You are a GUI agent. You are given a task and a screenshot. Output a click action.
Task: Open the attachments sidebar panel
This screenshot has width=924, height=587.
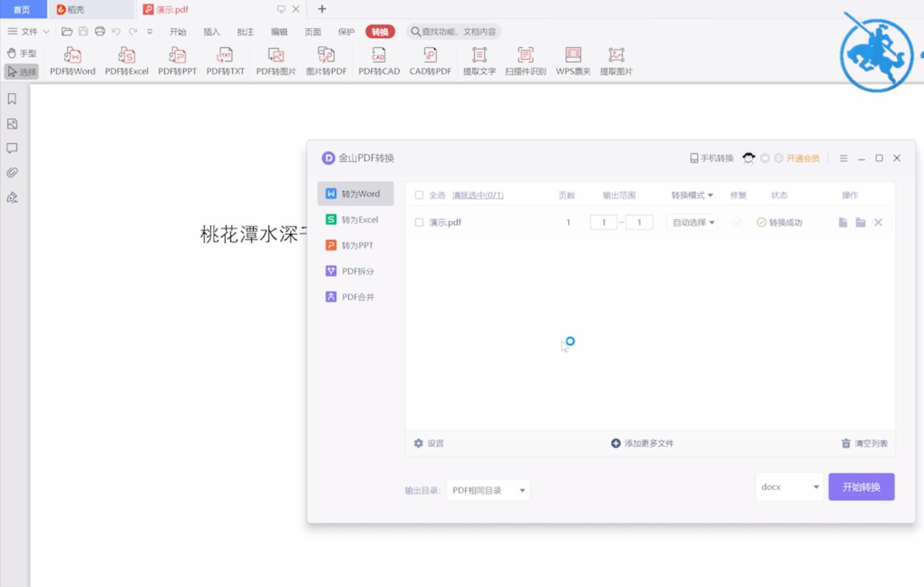(x=12, y=173)
